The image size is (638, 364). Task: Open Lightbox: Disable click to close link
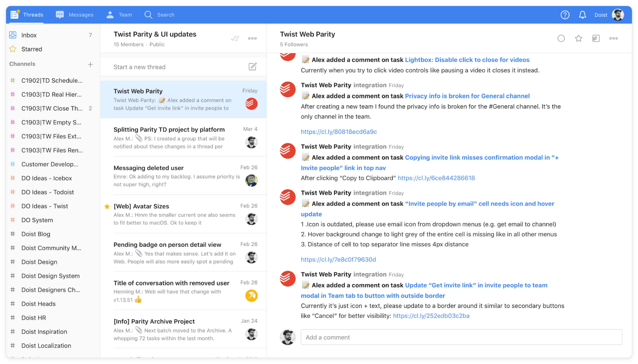coord(467,60)
